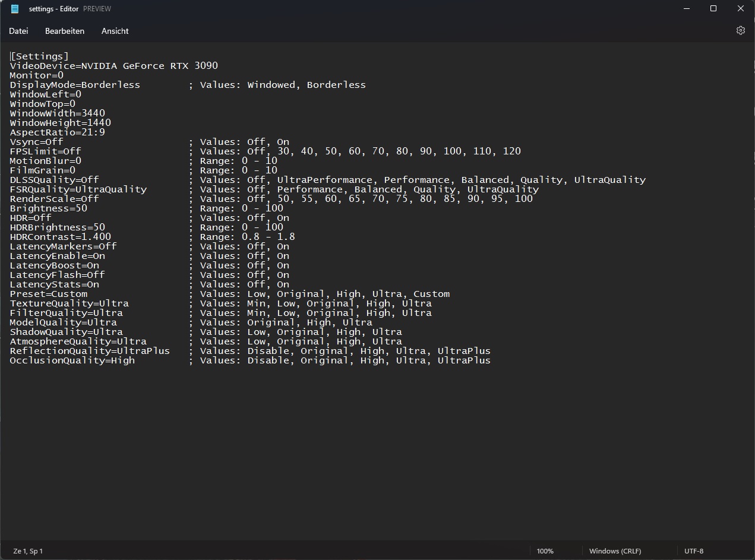Screen dimensions: 755x560
Task: Click the UTF-8 encoding indicator
Action: 694,551
